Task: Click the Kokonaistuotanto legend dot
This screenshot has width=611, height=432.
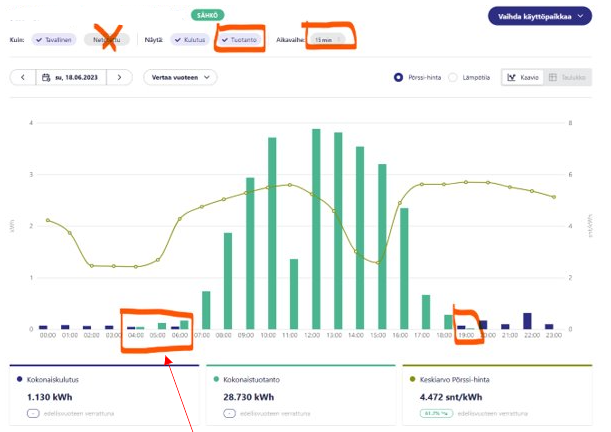Action: tap(216, 379)
